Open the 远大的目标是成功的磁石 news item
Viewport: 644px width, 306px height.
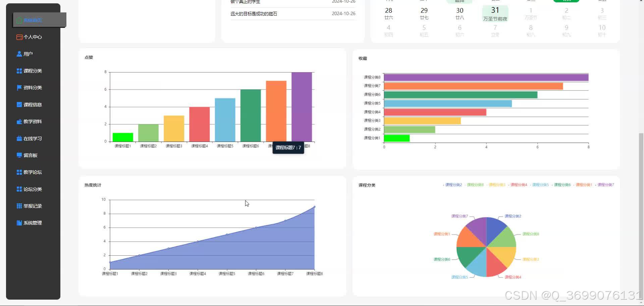tap(254, 14)
